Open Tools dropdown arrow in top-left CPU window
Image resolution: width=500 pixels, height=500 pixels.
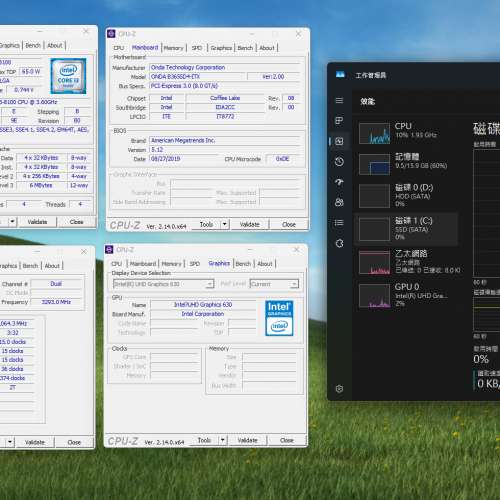coord(12,222)
